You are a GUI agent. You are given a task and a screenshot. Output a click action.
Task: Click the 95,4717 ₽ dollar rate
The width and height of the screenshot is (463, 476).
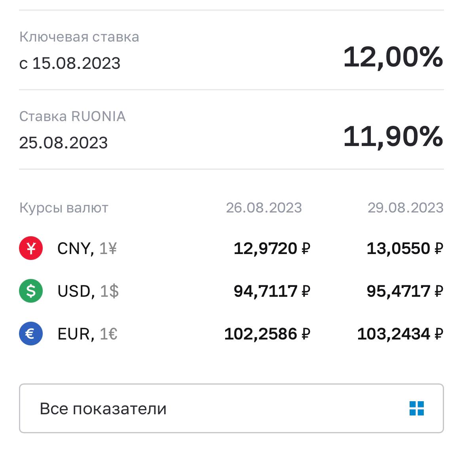405,292
